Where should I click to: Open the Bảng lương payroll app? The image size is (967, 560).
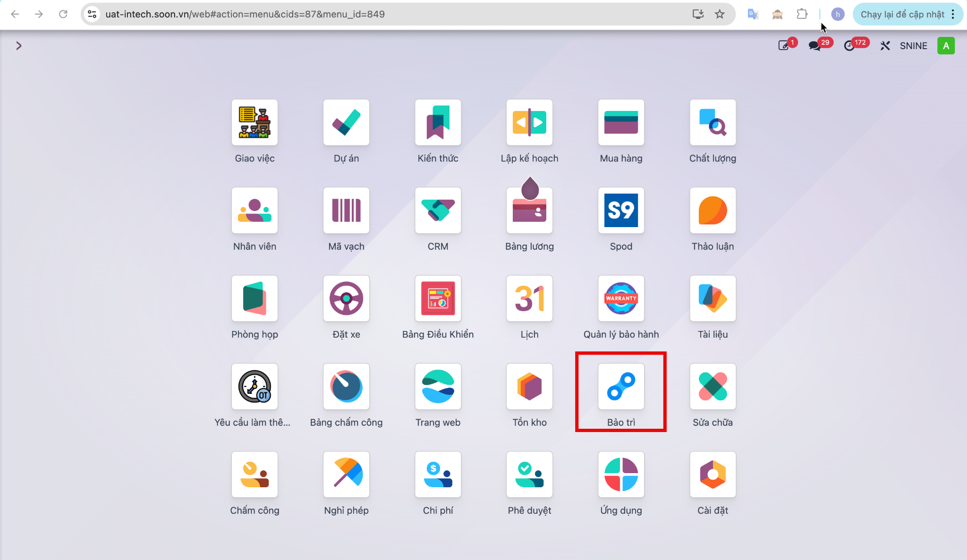coord(529,210)
